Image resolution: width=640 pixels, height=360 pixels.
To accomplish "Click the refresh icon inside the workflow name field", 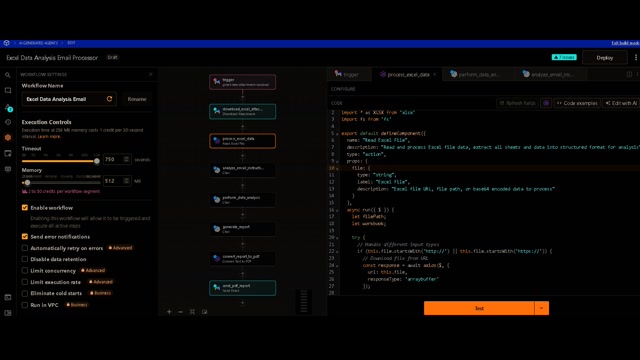I will (109, 99).
